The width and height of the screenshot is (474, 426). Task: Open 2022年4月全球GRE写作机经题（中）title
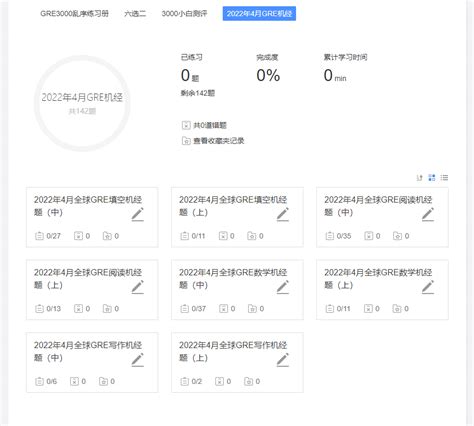tap(88, 351)
